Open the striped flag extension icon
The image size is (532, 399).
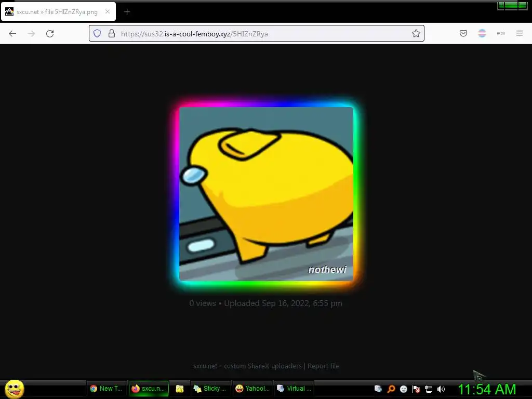pyautogui.click(x=482, y=33)
